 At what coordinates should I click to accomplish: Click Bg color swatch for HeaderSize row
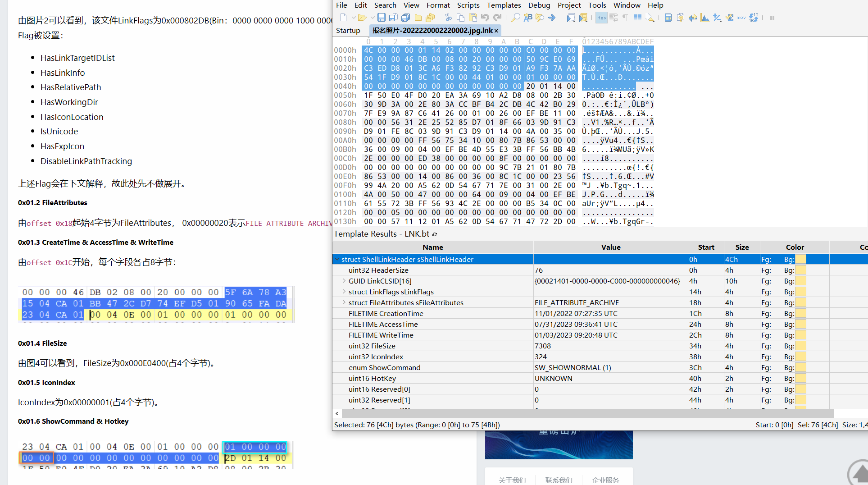[x=800, y=270]
